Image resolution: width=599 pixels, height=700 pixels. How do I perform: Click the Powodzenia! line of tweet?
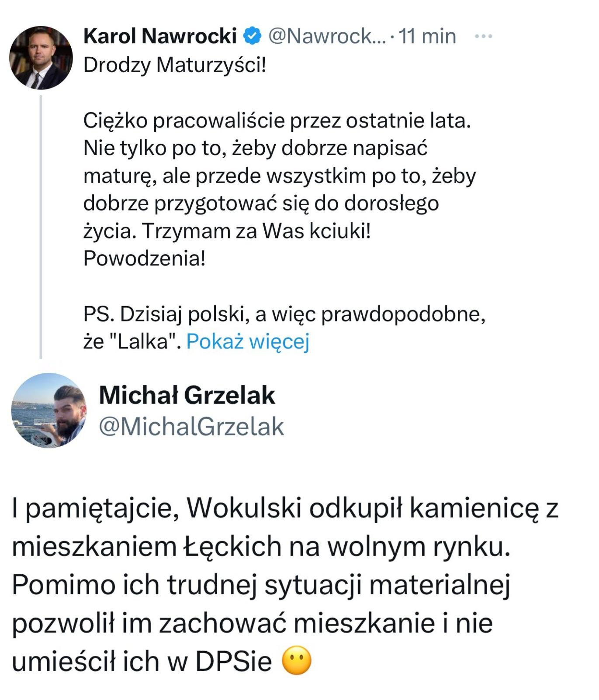click(x=145, y=258)
